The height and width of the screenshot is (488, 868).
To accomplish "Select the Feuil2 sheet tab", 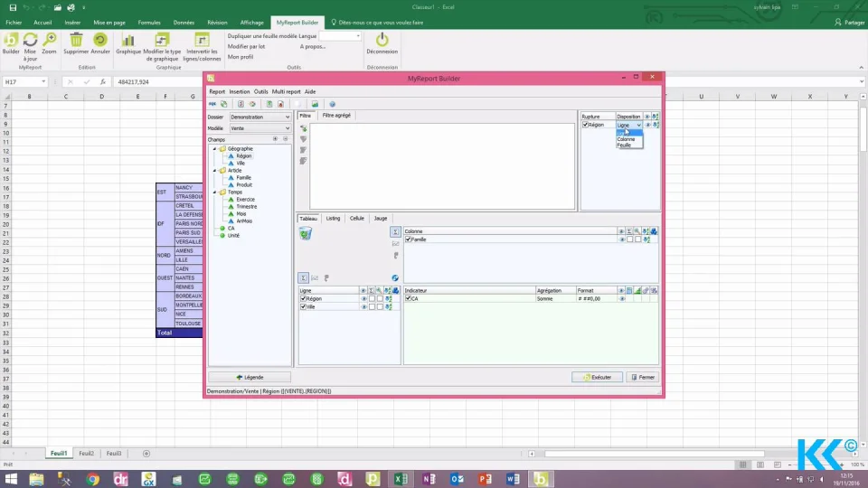I will [86, 453].
